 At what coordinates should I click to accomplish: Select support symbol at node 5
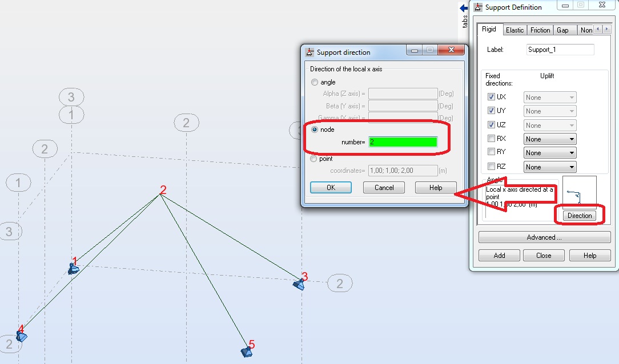pyautogui.click(x=247, y=352)
